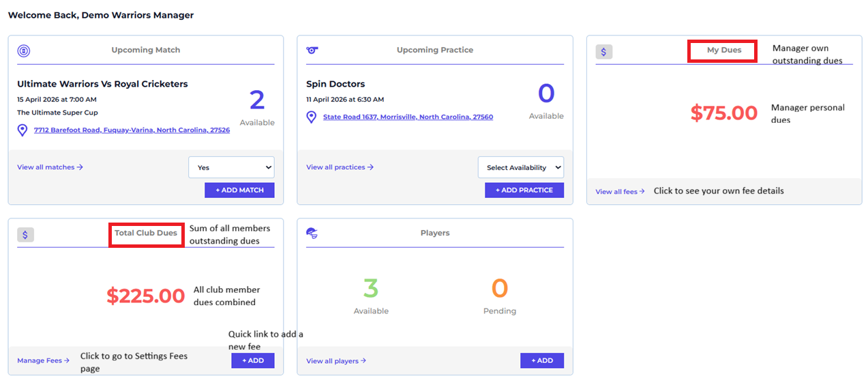This screenshot has height=383, width=868.
Task: Click the Ultimate Warriors Vs Royal Cricketers title
Action: [102, 84]
